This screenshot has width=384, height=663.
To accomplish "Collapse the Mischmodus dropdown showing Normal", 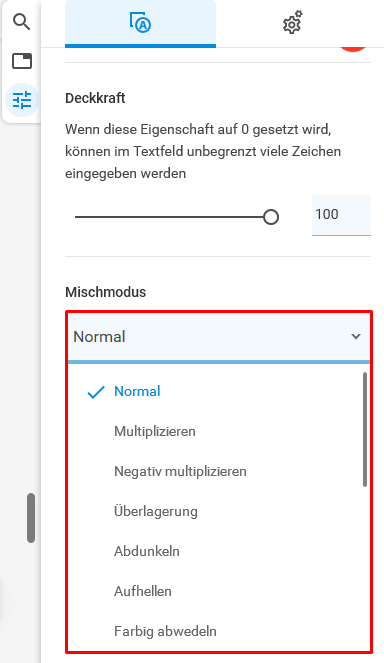I will (x=219, y=337).
